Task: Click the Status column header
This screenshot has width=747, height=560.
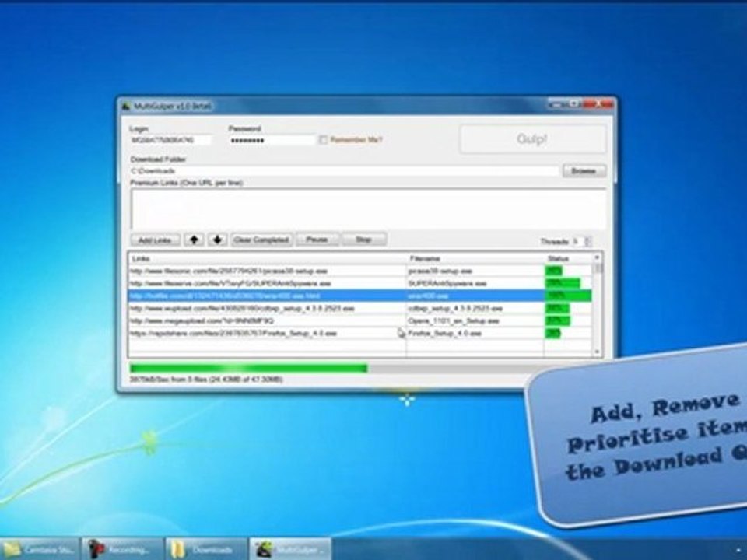Action: point(568,258)
